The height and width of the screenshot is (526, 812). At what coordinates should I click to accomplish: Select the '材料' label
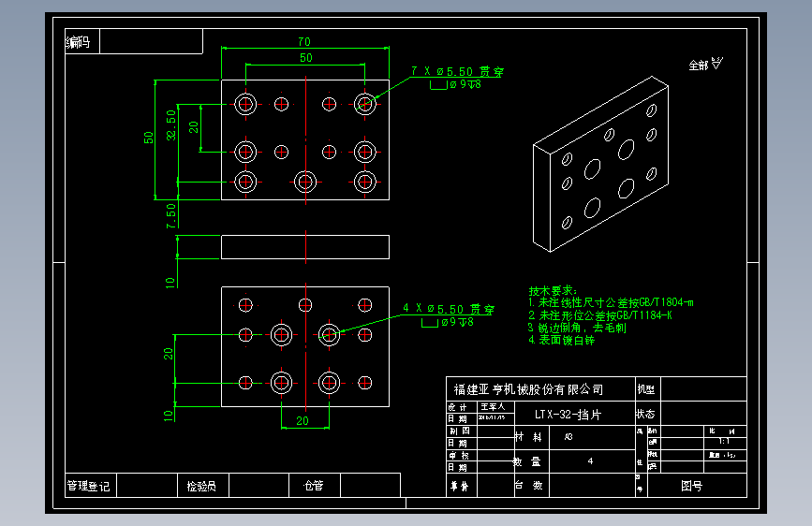(528, 437)
